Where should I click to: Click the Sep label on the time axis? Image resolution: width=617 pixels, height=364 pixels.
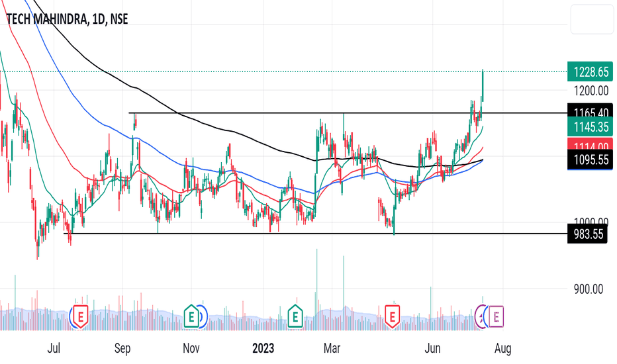pos(122,348)
